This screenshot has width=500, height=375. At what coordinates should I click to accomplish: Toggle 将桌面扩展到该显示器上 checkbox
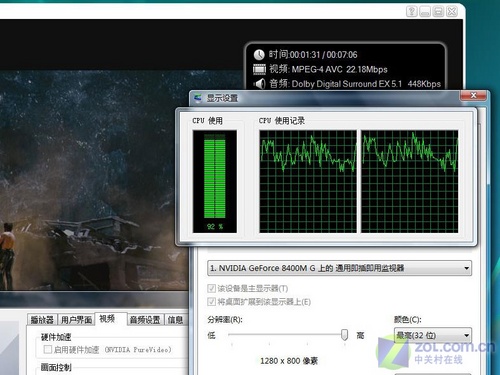[211, 302]
